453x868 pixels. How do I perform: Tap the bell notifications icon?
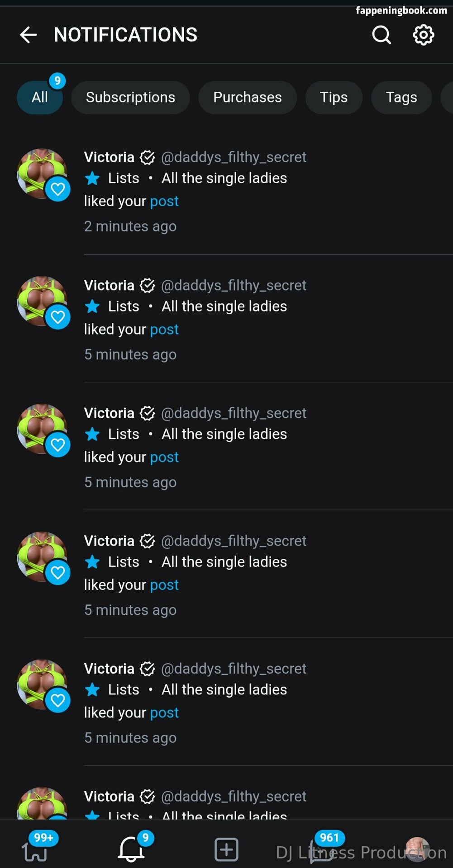[x=131, y=849]
